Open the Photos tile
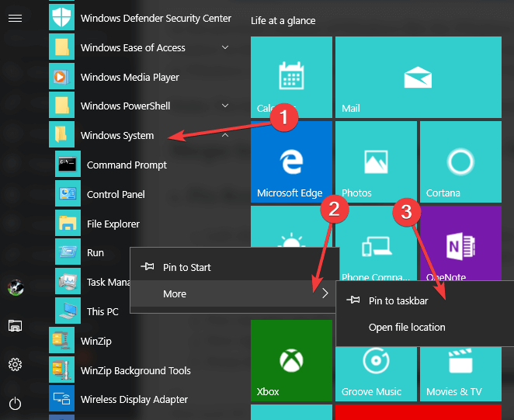 click(376, 162)
